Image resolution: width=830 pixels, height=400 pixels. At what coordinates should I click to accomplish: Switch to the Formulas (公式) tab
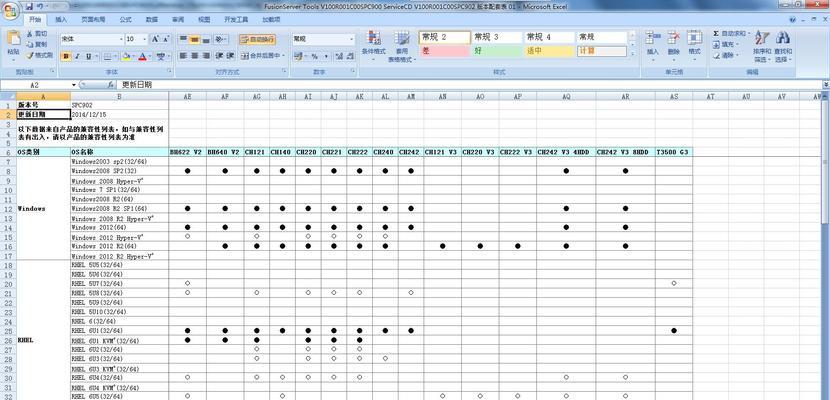click(125, 20)
